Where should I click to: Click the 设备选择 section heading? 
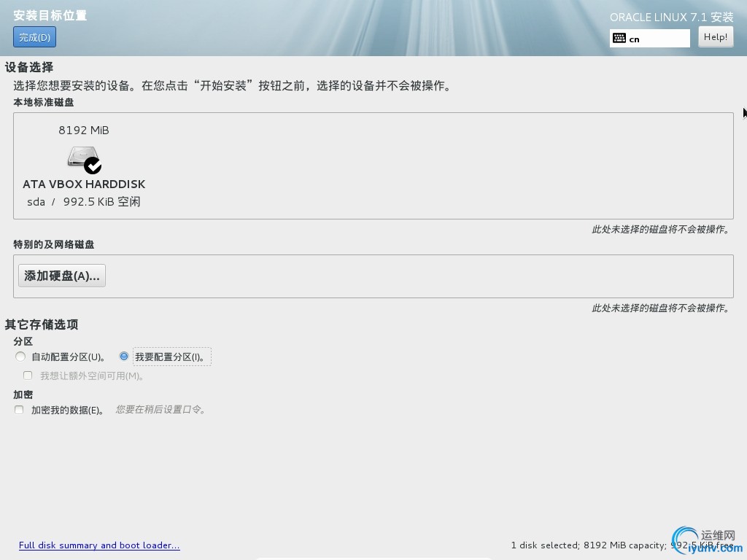pos(29,67)
